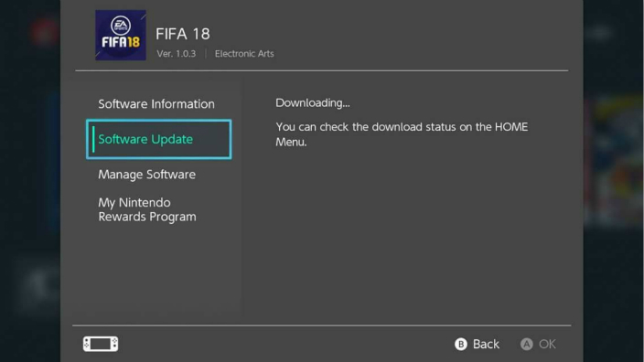Select the blurred game tile behind the dialog's right edge

614,162
